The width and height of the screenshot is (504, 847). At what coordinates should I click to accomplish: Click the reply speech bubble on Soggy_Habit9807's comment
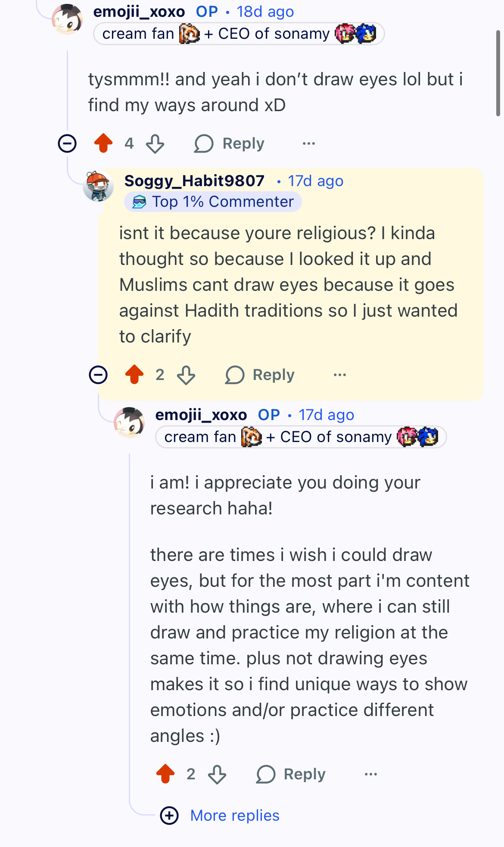tap(235, 375)
